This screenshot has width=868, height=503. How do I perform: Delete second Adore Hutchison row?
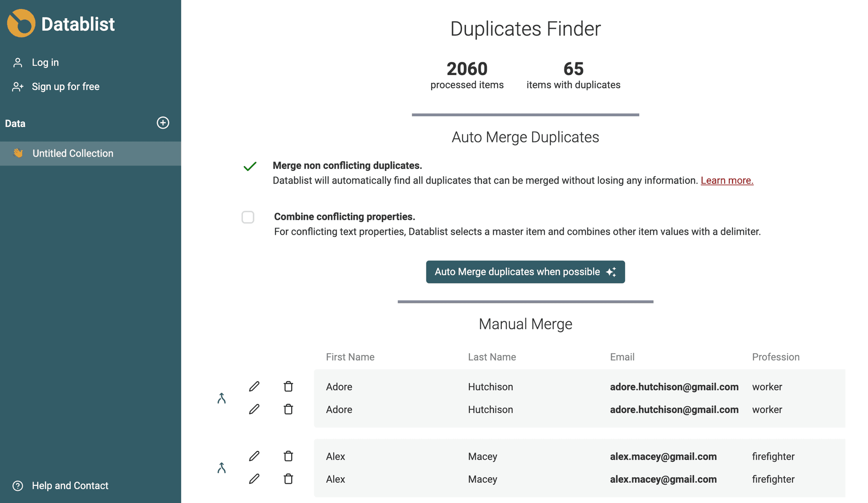(x=288, y=409)
